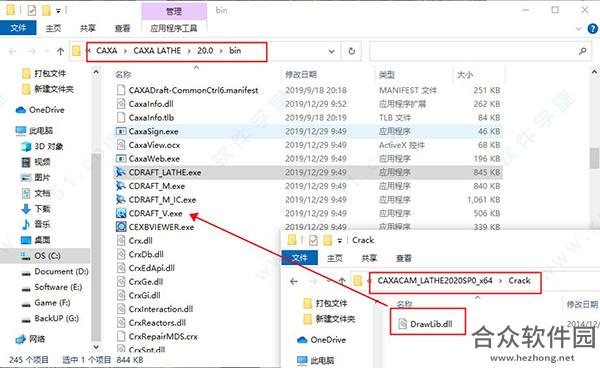Open the 应用程序工具 tab
The image size is (600, 368).
tap(174, 28)
